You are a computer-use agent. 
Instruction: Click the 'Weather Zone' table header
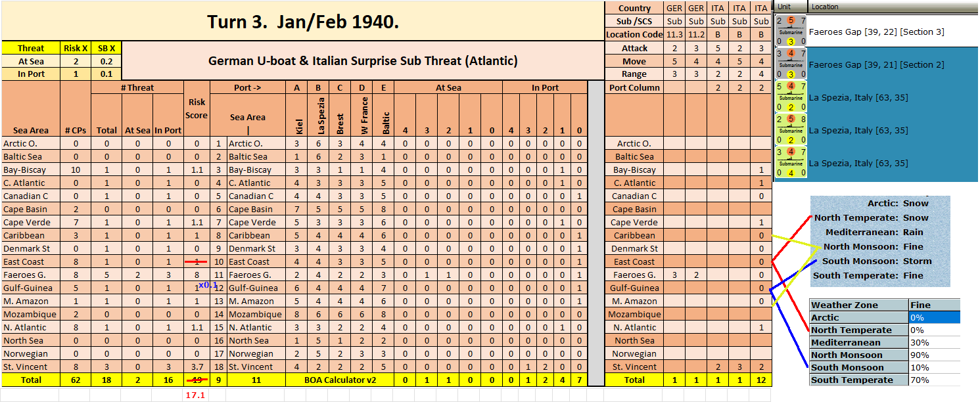click(x=859, y=305)
